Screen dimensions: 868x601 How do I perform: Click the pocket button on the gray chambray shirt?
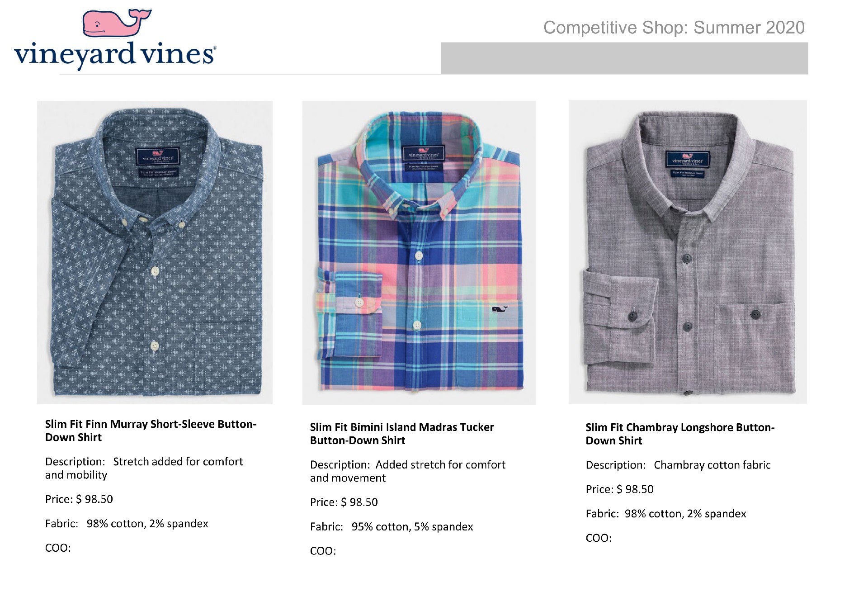pyautogui.click(x=755, y=314)
